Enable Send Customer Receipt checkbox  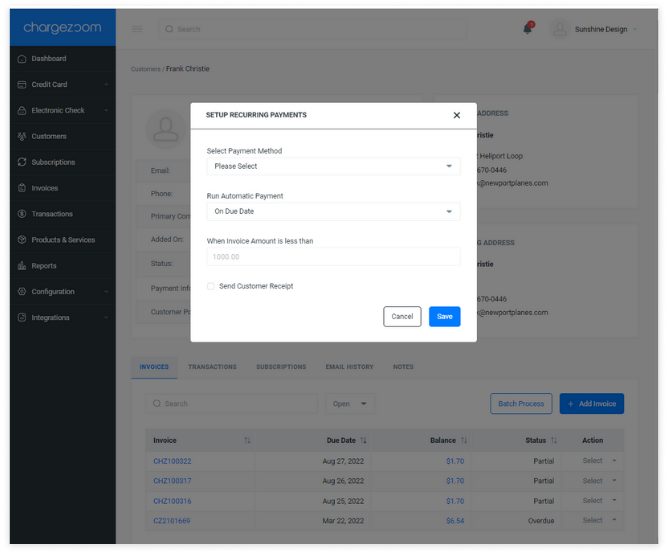[211, 286]
